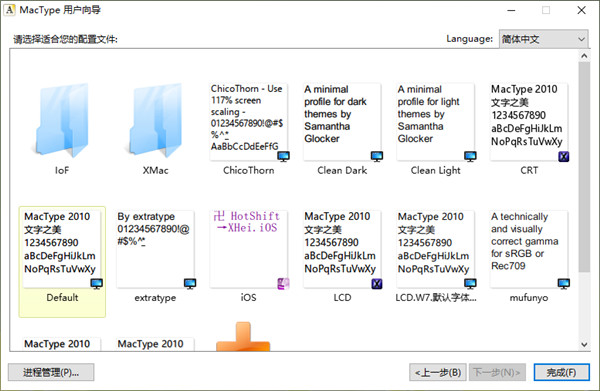Select the ChicoThorn profile thumbnail
Screen dimensions: 600x391
pyautogui.click(x=249, y=122)
